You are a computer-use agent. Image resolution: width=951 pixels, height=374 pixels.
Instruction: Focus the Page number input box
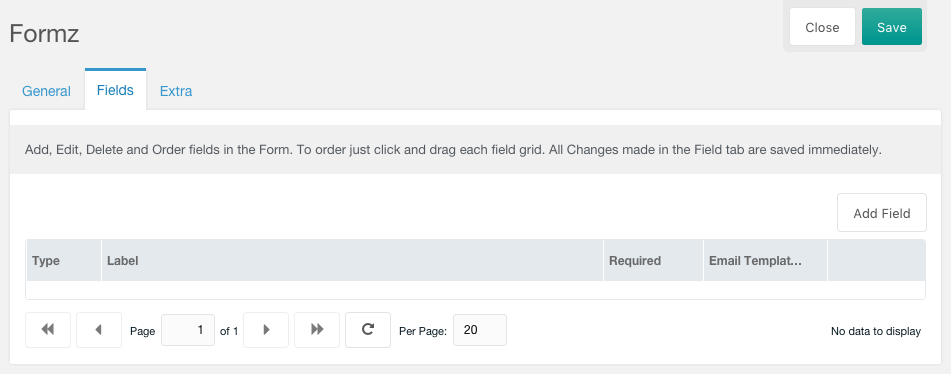[188, 330]
